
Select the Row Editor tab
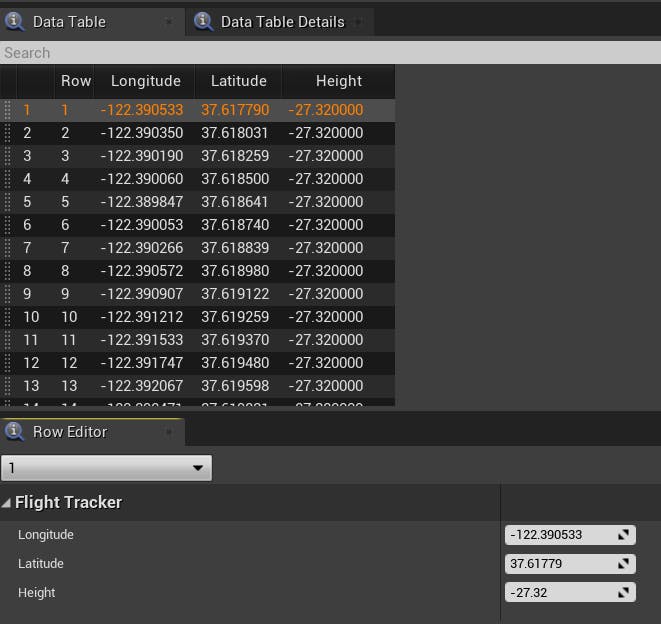92,432
